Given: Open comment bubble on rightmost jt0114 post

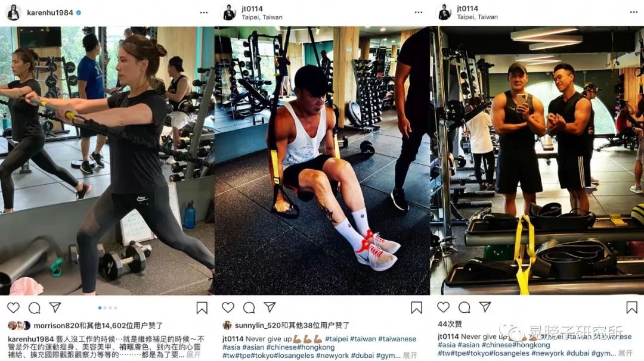Looking at the screenshot, I should click(464, 307).
